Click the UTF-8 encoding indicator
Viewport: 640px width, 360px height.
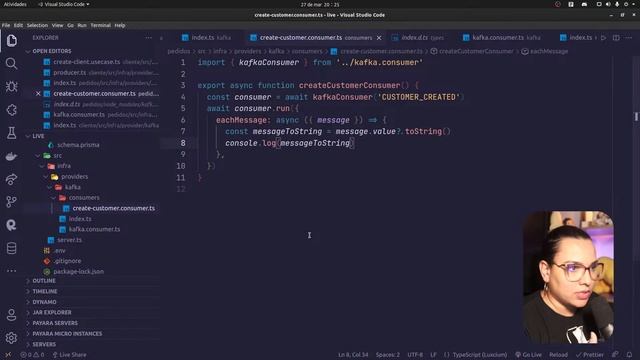415,355
